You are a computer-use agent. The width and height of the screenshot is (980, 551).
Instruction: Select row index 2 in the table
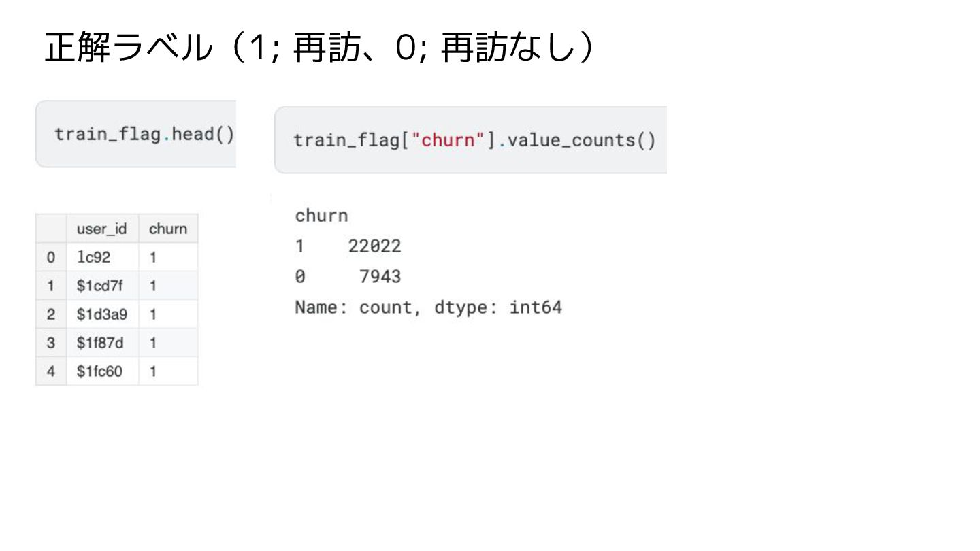click(50, 315)
